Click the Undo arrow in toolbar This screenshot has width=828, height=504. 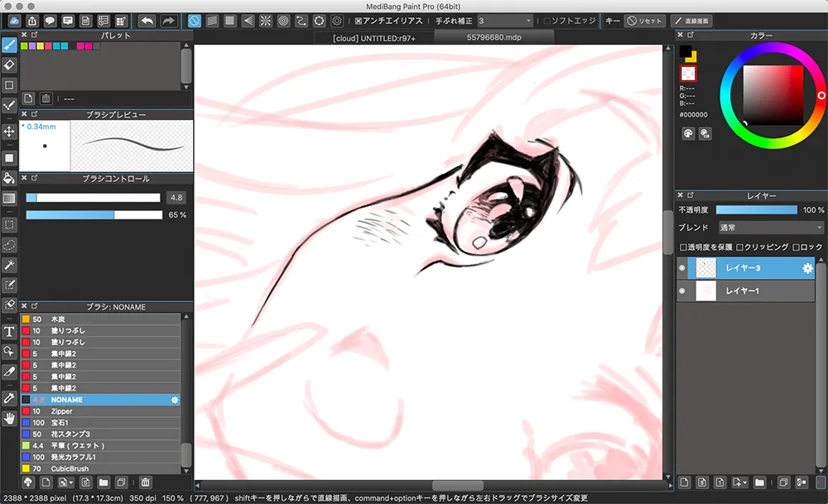tap(147, 21)
